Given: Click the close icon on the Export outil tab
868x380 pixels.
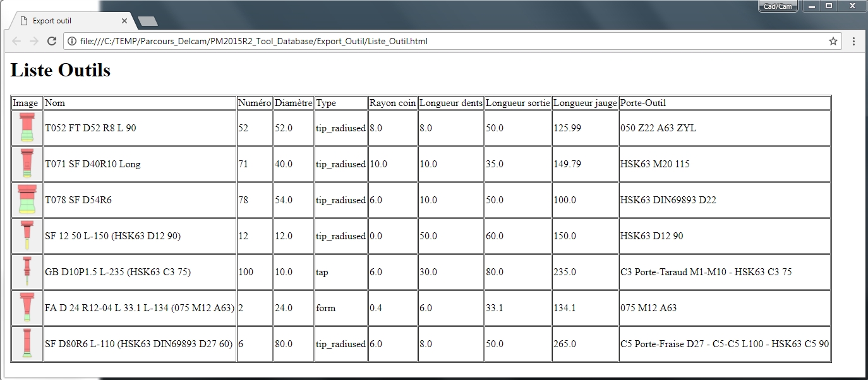Looking at the screenshot, I should (x=125, y=20).
